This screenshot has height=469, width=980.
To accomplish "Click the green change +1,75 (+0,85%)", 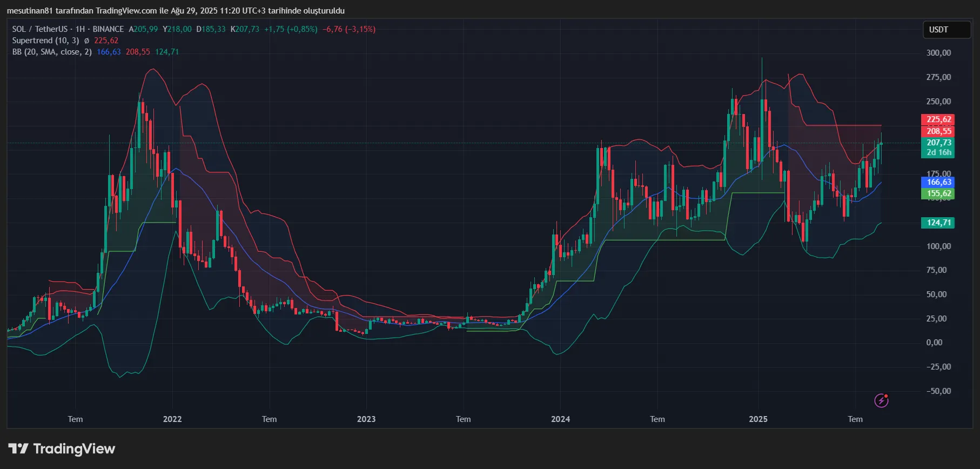I will point(291,29).
